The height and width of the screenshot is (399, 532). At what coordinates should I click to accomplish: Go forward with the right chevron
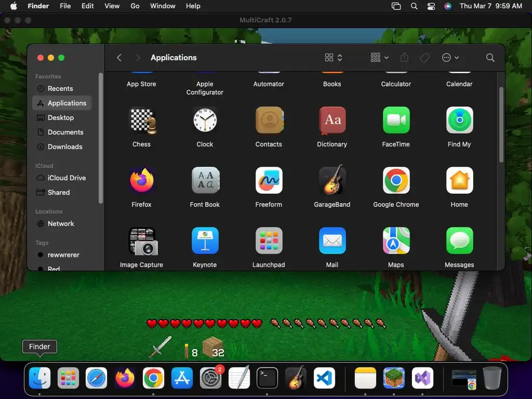click(138, 58)
